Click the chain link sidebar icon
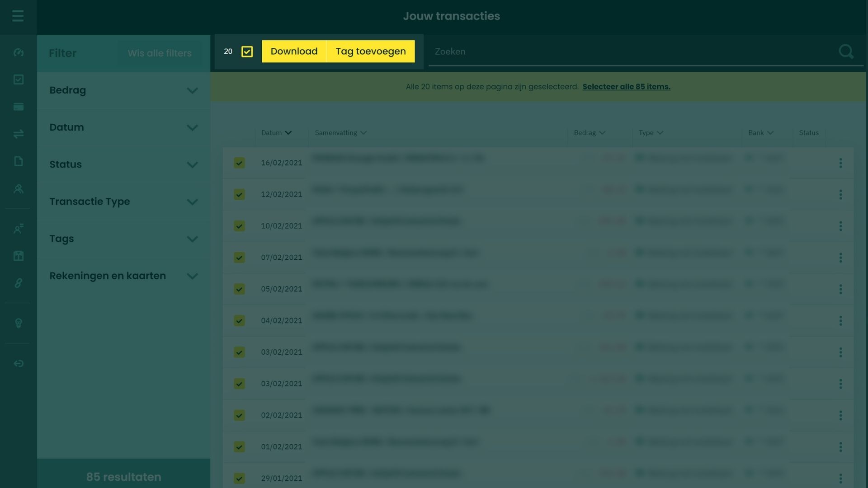 (x=18, y=283)
